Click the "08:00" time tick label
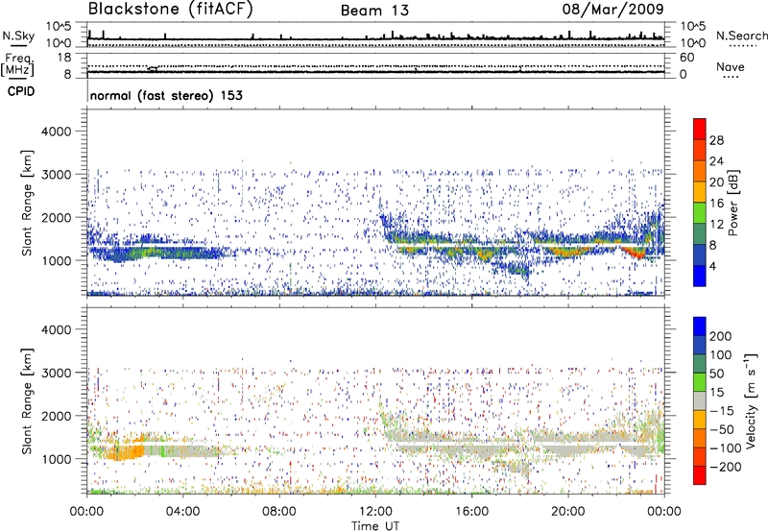 [x=279, y=512]
